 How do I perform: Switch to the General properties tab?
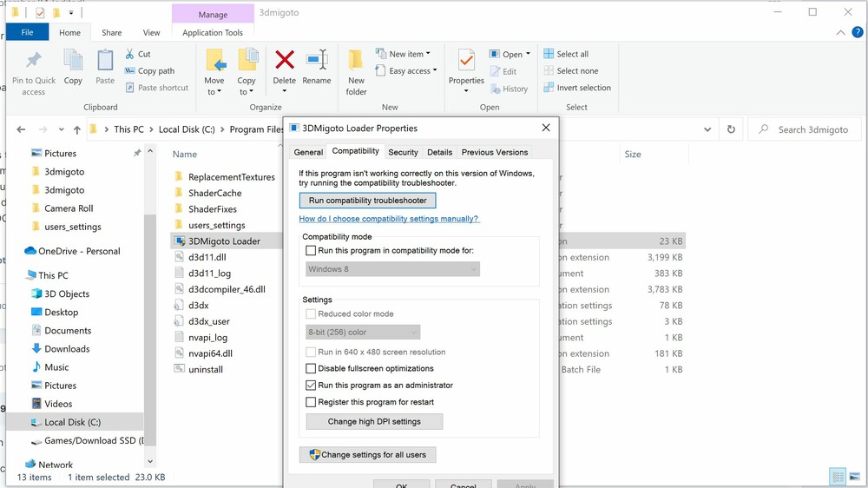(x=308, y=152)
